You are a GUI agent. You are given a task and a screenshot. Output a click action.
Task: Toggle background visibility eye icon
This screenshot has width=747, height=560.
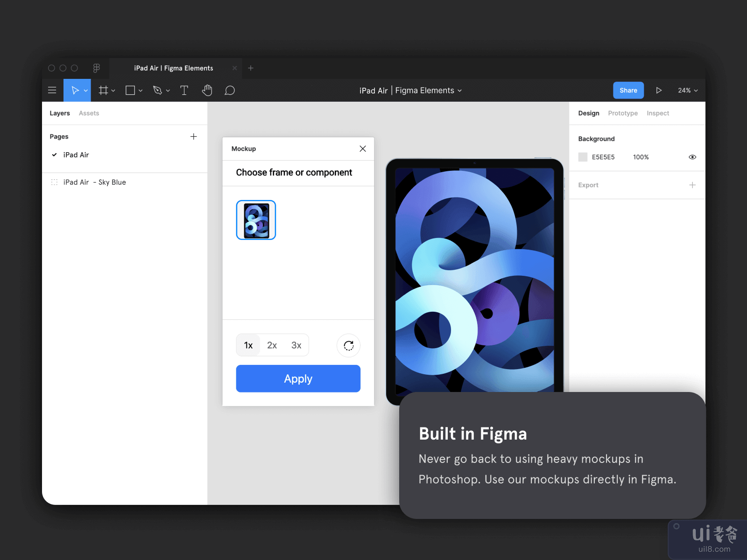click(692, 157)
